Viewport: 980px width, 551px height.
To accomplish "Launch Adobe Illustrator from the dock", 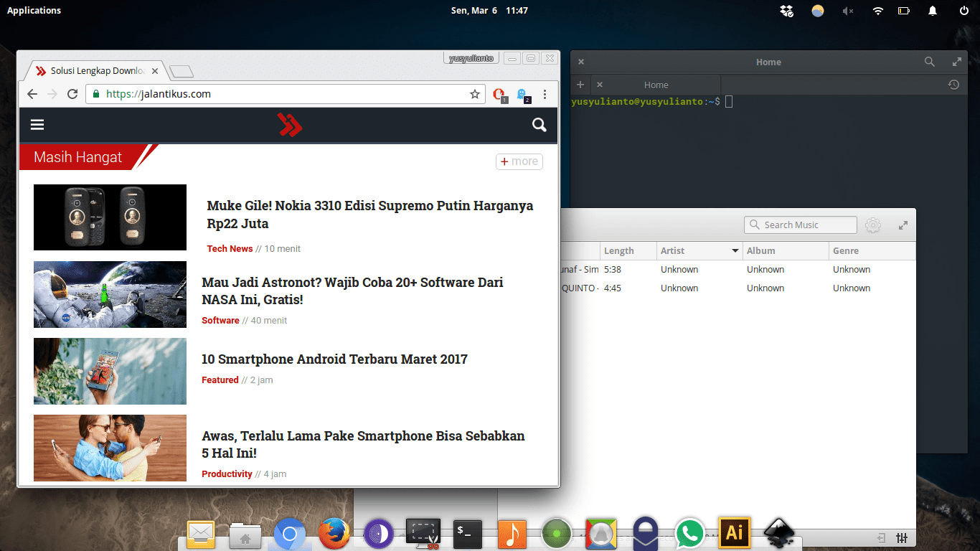I will pos(734,532).
